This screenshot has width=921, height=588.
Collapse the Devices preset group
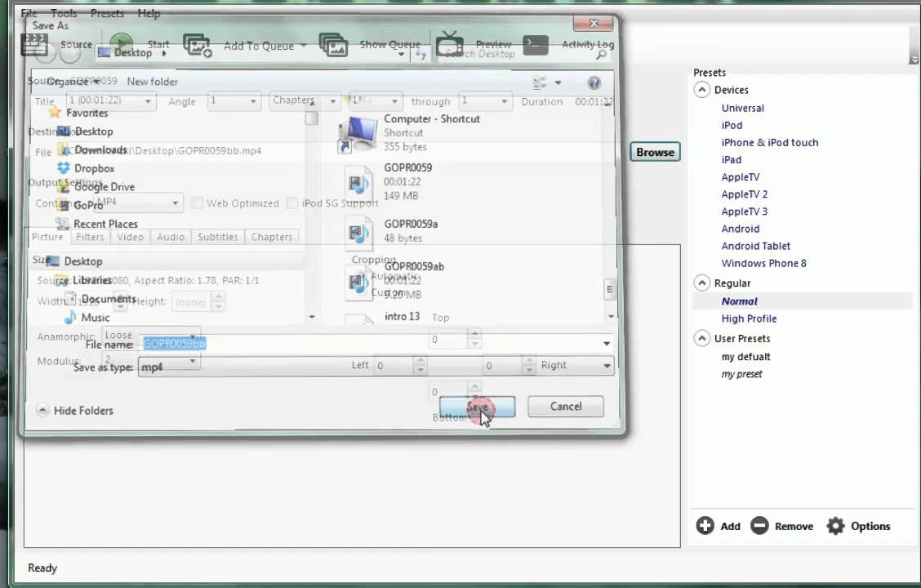701,90
